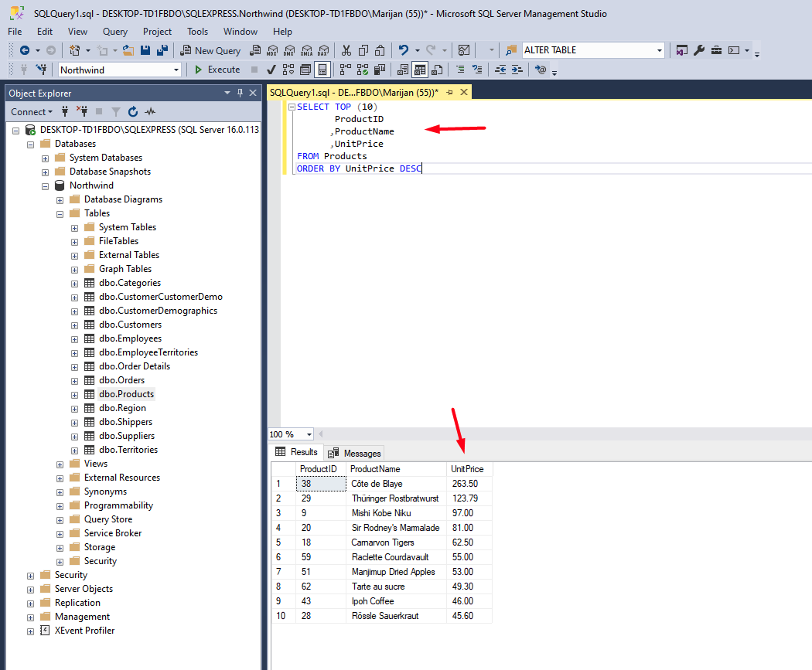
Task: Click the Copy icon in the toolbar
Action: [x=363, y=50]
